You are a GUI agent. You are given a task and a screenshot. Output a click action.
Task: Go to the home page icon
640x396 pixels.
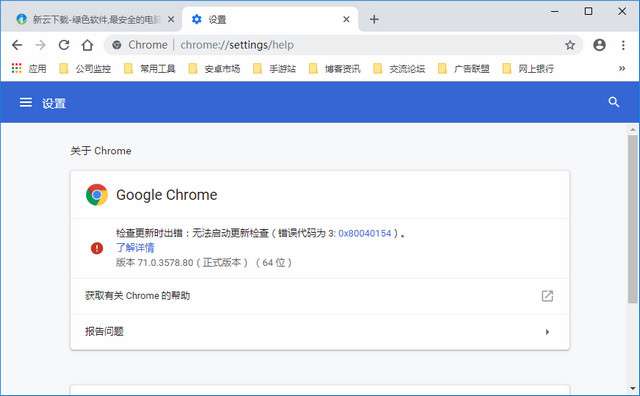pos(87,45)
